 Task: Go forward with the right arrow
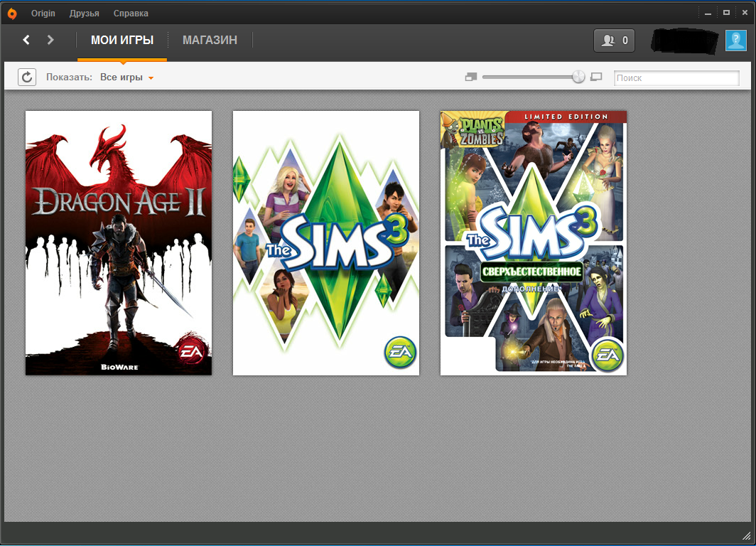click(x=50, y=40)
